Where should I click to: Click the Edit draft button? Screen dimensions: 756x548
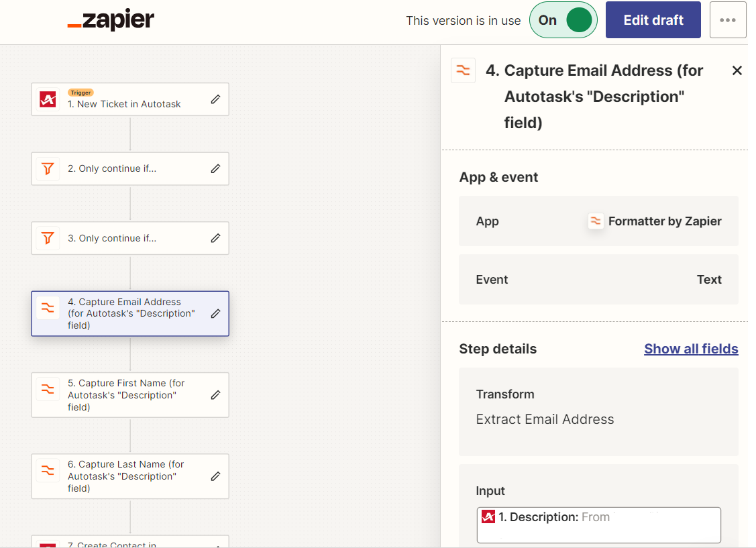click(653, 19)
